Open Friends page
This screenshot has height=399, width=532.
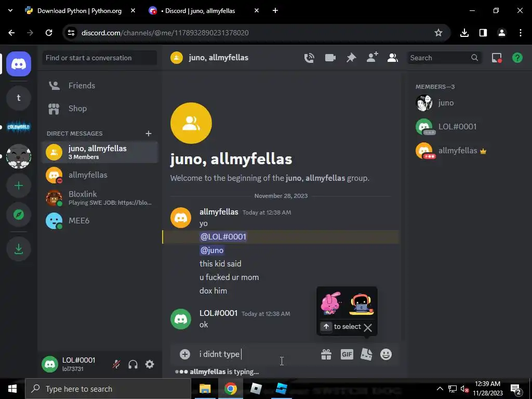[100, 86]
